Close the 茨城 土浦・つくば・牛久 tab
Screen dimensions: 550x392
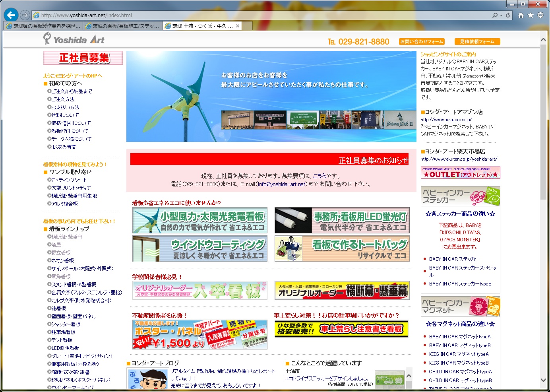click(238, 26)
